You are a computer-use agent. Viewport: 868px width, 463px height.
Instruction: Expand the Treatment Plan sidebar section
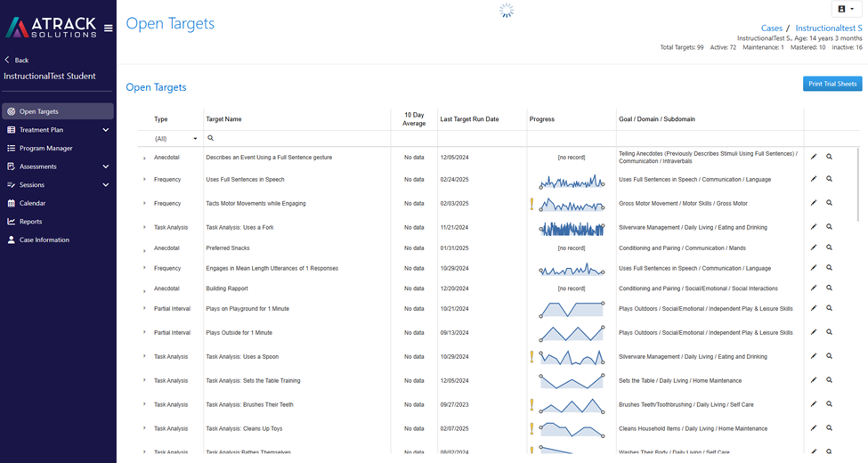106,130
